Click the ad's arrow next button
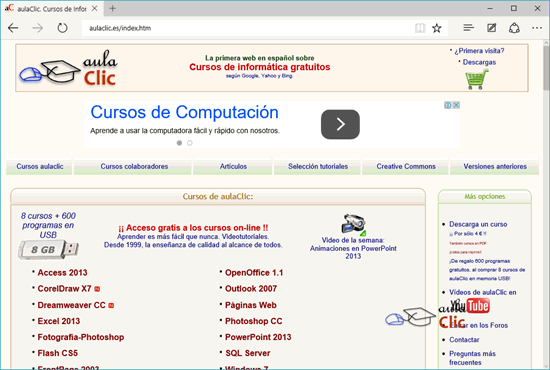Screen dimensions: 550x370 340,124
